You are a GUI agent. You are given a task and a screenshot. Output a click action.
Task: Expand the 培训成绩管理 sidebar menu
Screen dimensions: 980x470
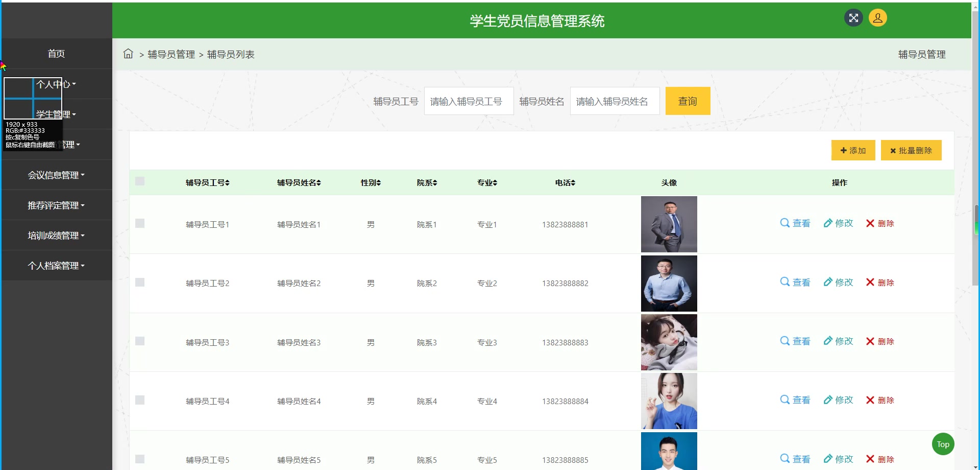click(x=56, y=235)
